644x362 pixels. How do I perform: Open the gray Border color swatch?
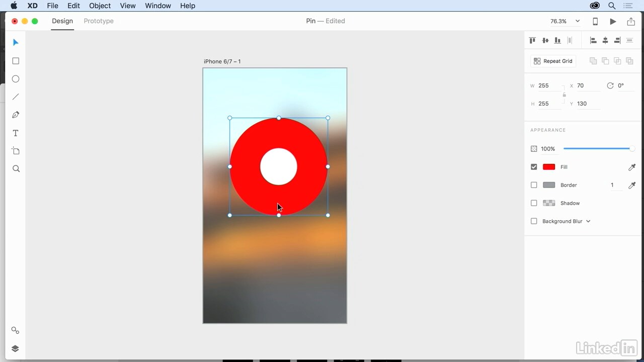click(x=549, y=185)
